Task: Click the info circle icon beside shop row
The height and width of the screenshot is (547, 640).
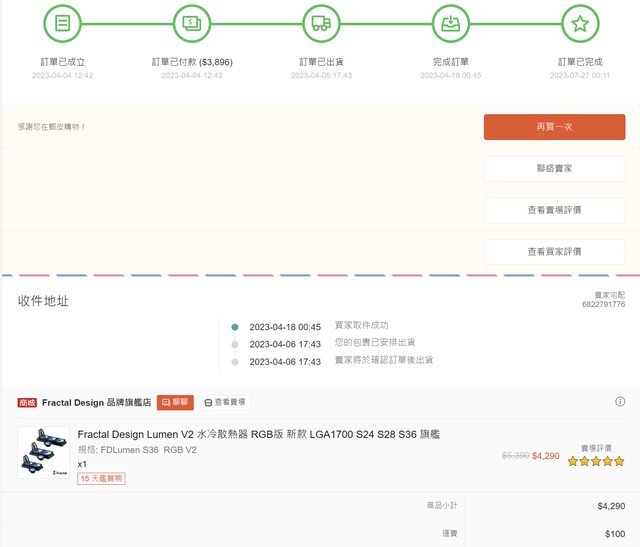Action: click(x=620, y=402)
